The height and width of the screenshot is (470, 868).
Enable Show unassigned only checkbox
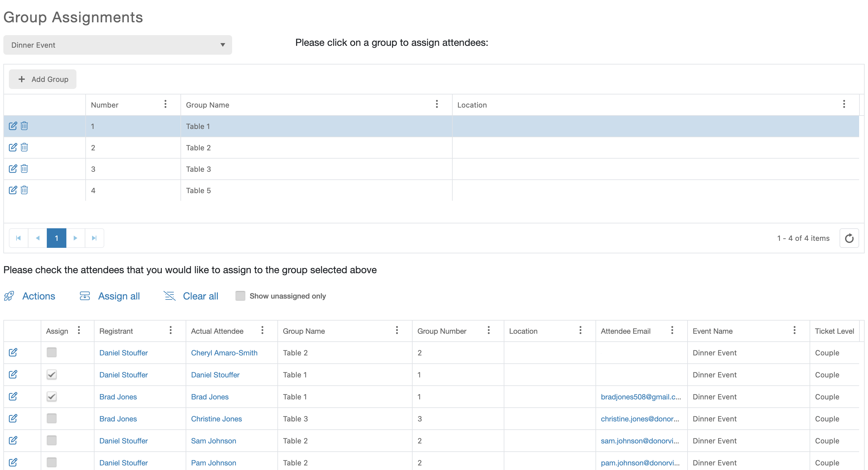(x=240, y=296)
